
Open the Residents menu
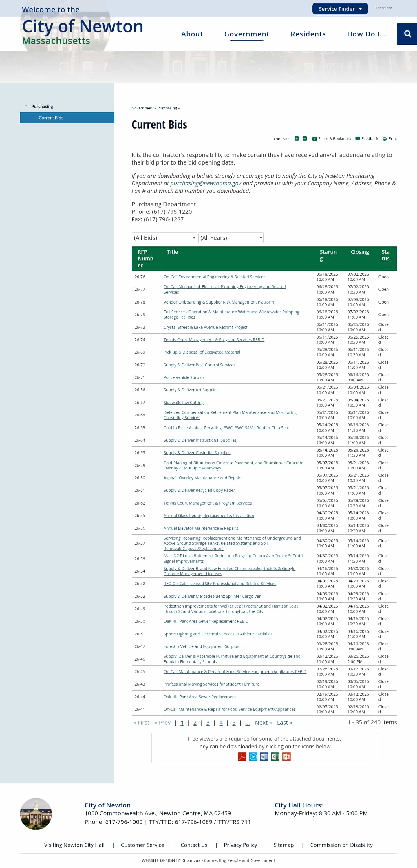click(308, 34)
